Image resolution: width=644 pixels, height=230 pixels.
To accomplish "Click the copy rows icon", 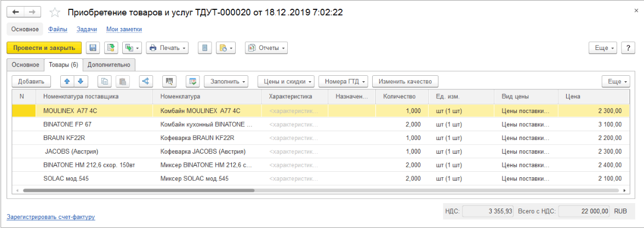I will 105,81.
